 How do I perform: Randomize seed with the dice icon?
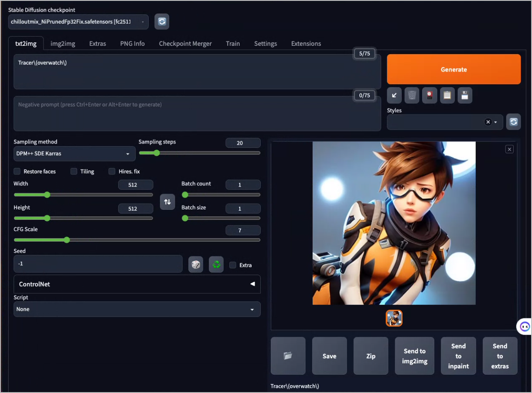196,264
